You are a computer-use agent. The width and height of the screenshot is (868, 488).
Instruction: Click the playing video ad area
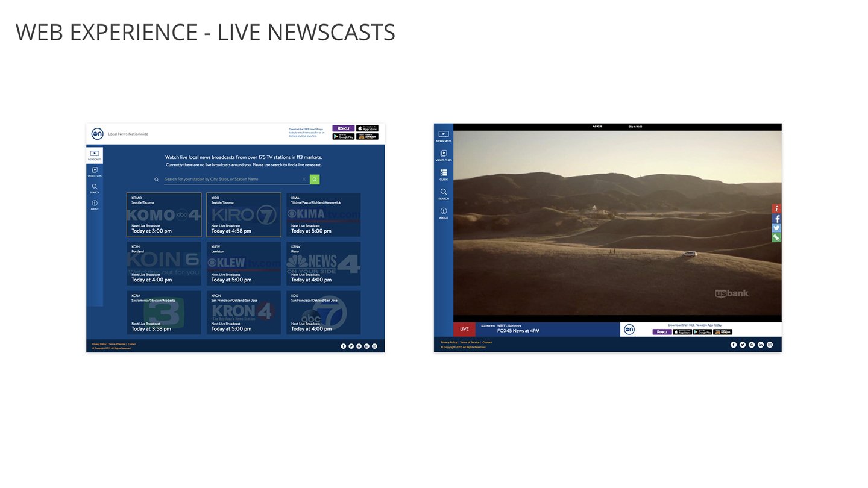[617, 222]
